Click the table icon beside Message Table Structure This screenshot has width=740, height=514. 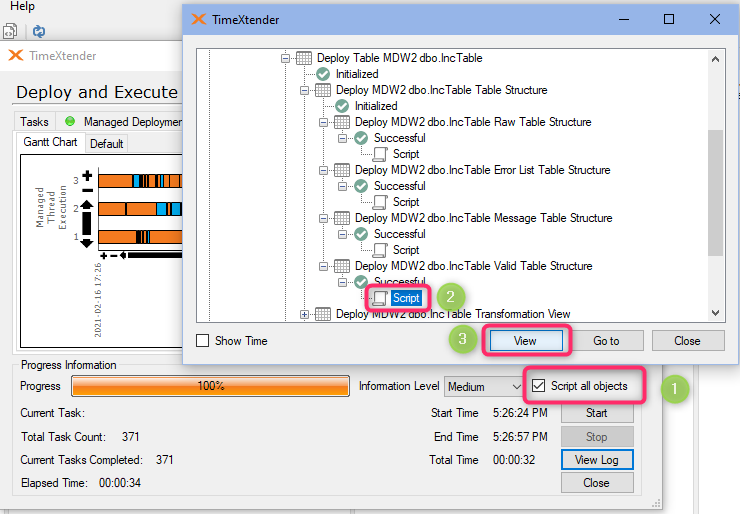[x=342, y=218]
